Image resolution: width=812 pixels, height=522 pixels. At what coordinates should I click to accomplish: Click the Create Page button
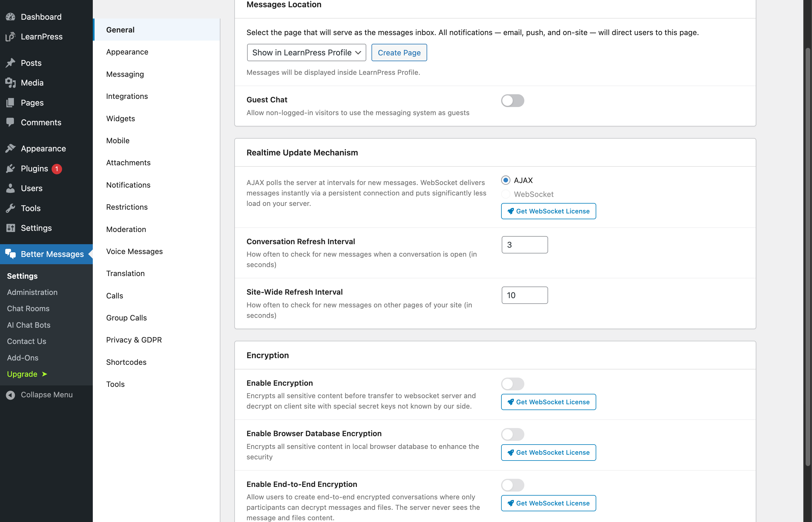pyautogui.click(x=399, y=52)
